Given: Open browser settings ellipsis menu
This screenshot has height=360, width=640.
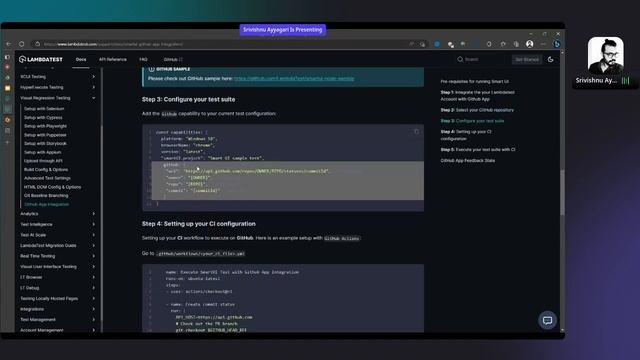Looking at the screenshot, I should [543, 44].
